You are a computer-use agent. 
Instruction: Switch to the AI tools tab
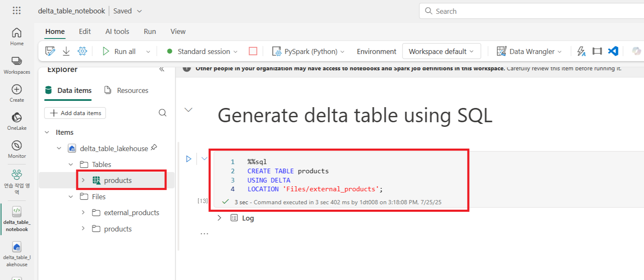coord(117,31)
